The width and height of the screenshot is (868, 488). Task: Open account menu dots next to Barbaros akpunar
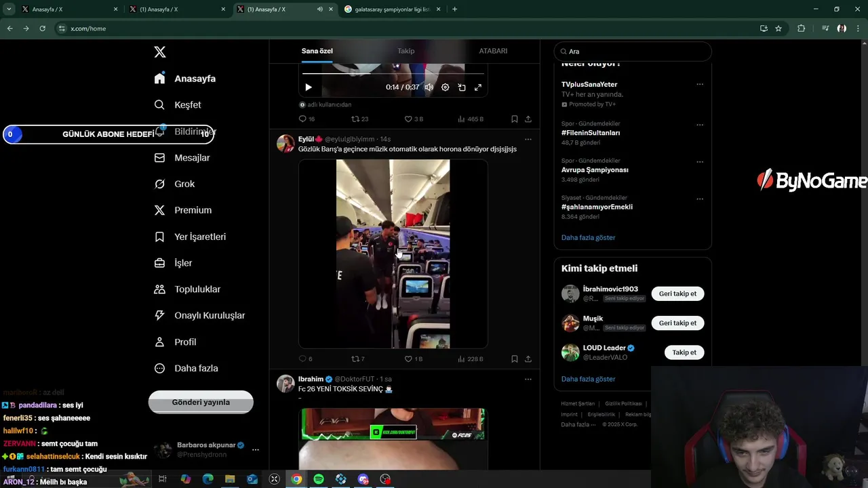(x=256, y=449)
